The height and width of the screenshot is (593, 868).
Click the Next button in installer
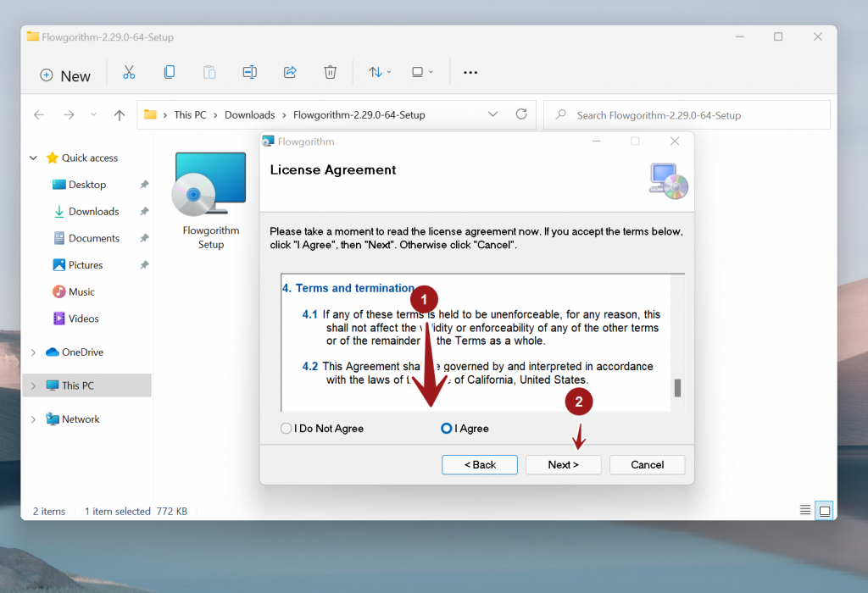coord(563,464)
